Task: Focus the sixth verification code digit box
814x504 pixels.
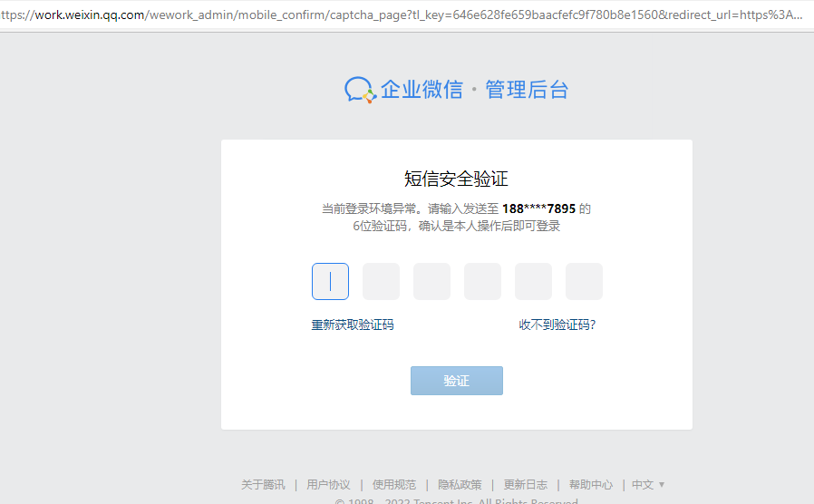Action: coord(584,282)
